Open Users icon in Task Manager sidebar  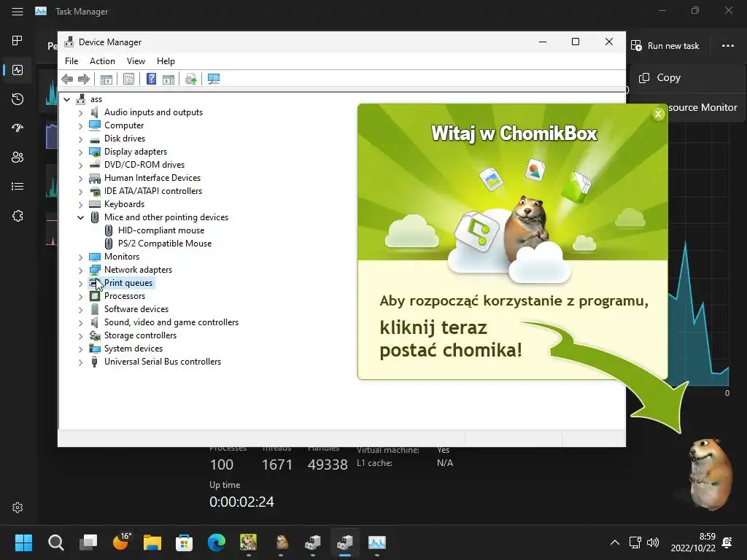tap(18, 157)
